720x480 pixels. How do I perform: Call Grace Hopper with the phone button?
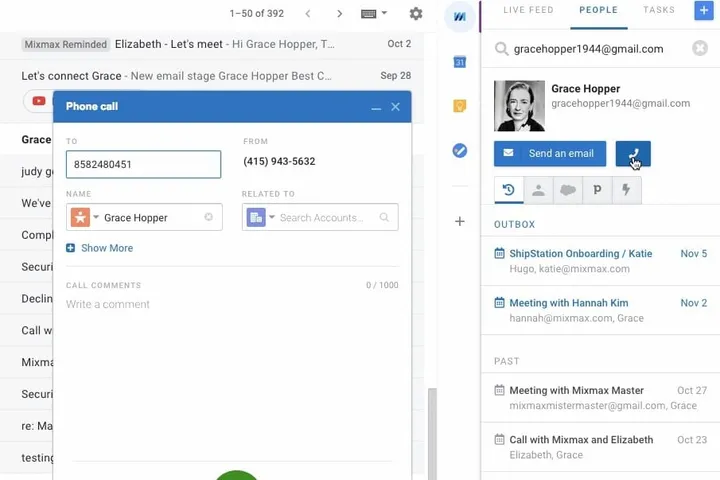point(633,153)
